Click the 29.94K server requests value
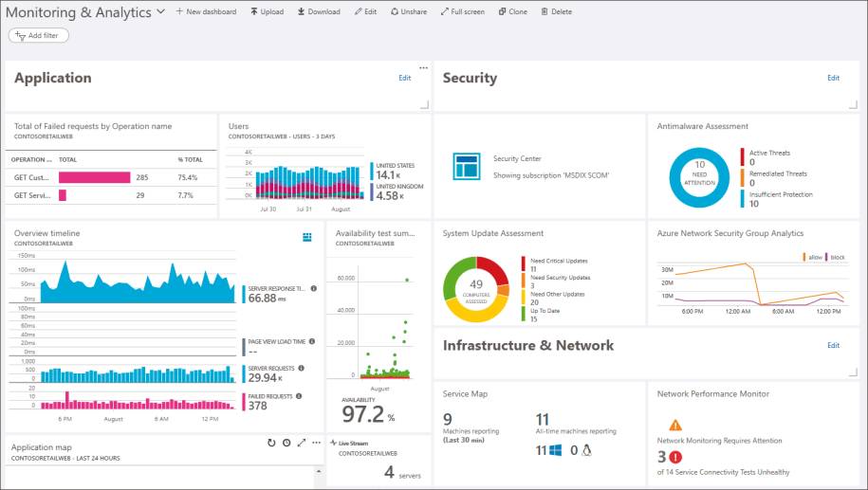Image resolution: width=868 pixels, height=490 pixels. [266, 378]
